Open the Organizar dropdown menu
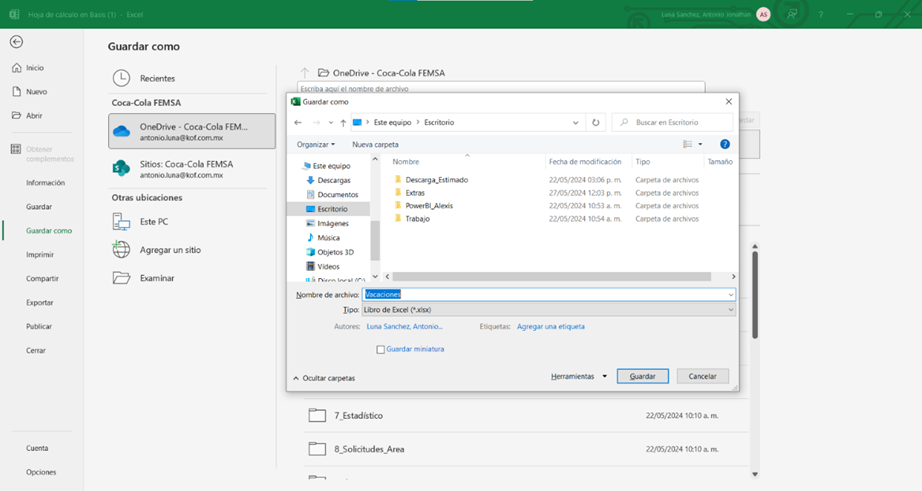 [316, 144]
